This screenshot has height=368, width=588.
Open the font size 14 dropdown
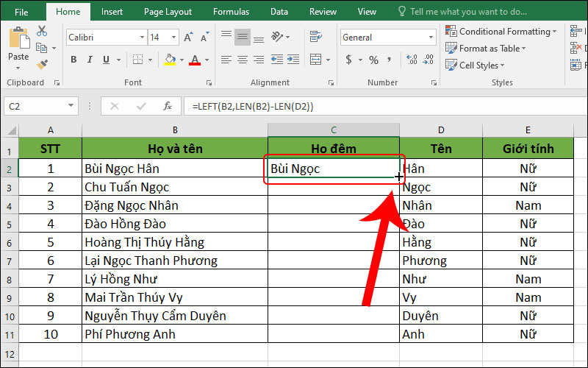(173, 38)
